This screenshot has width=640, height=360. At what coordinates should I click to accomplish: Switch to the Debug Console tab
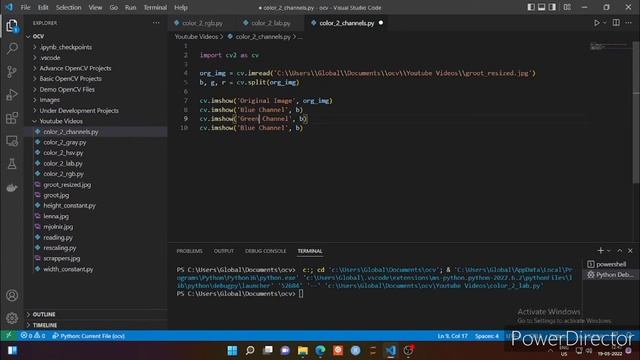[265, 251]
